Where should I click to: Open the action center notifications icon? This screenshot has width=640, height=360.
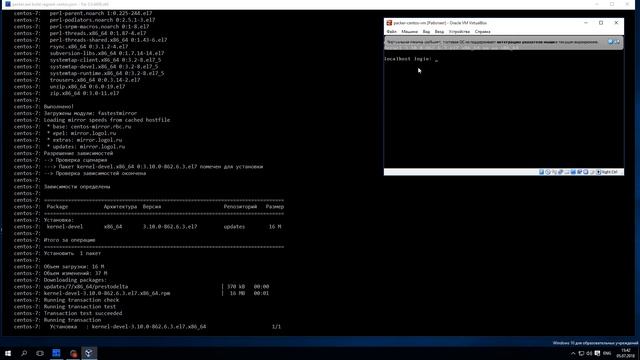598,353
